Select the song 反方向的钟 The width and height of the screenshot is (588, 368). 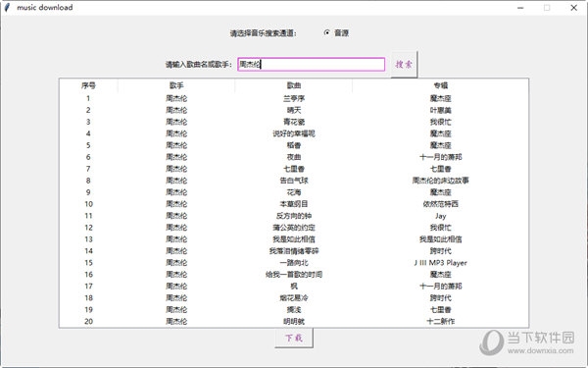click(x=294, y=216)
